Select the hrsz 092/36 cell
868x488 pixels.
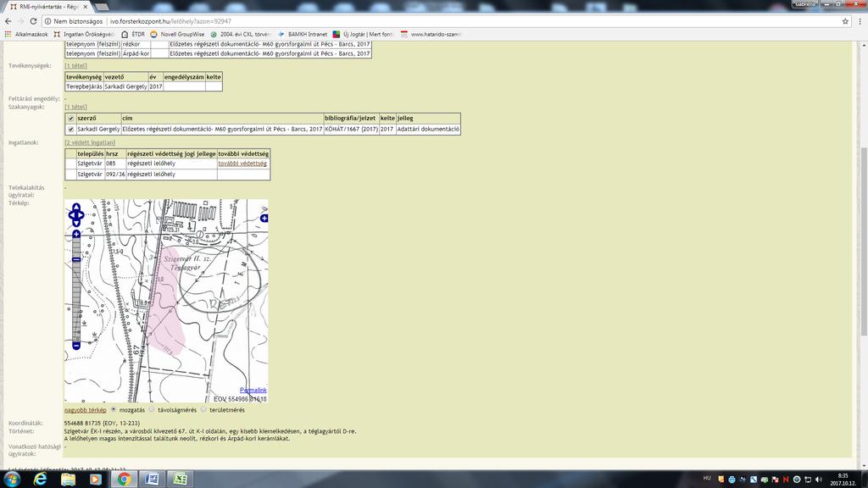pos(115,175)
